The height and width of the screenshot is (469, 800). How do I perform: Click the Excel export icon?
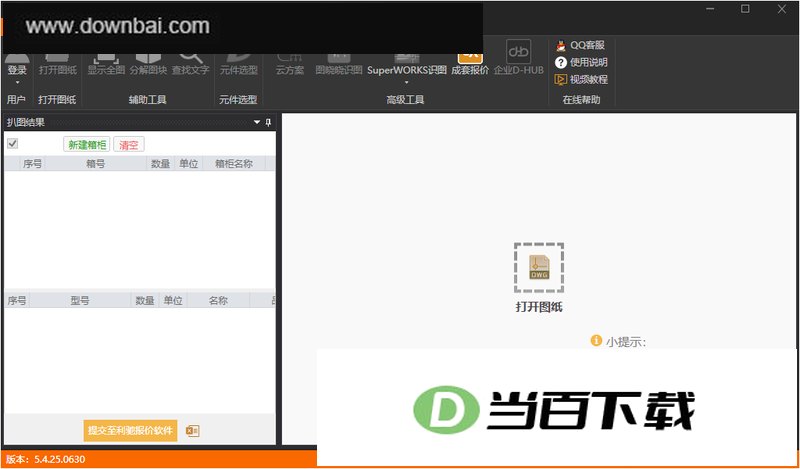(192, 431)
